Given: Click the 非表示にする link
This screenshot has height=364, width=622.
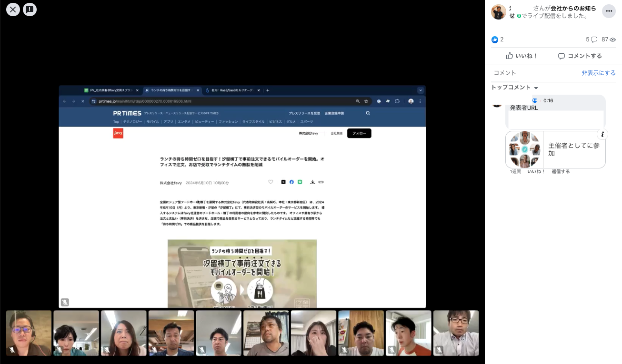Looking at the screenshot, I should [598, 73].
